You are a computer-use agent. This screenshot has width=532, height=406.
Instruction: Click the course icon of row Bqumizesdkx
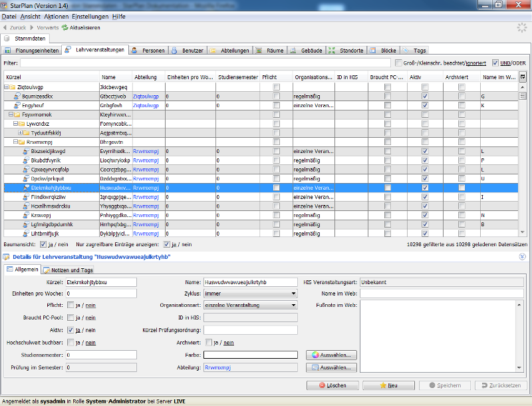pyautogui.click(x=17, y=96)
